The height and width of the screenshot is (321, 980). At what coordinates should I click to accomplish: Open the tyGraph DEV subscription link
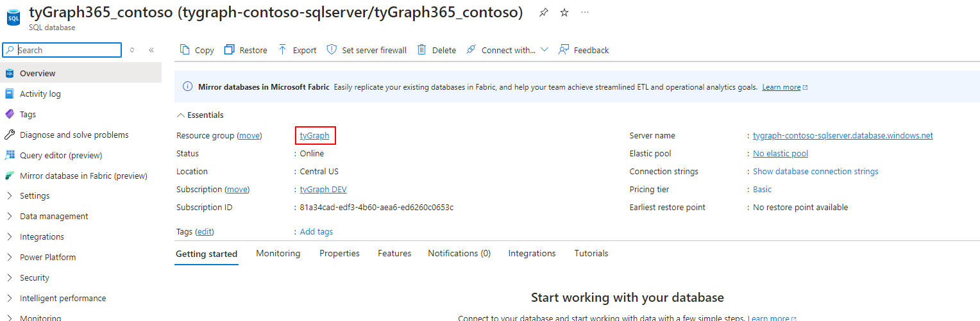pos(323,189)
